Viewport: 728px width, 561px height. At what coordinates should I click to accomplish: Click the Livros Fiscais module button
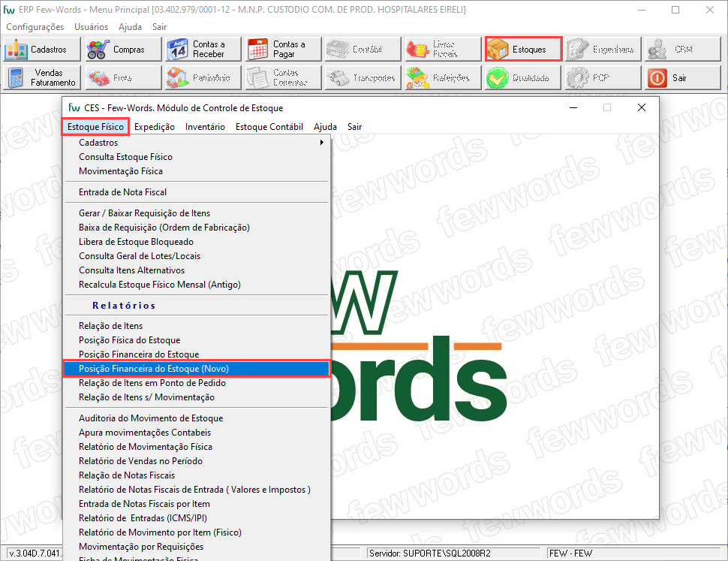443,50
